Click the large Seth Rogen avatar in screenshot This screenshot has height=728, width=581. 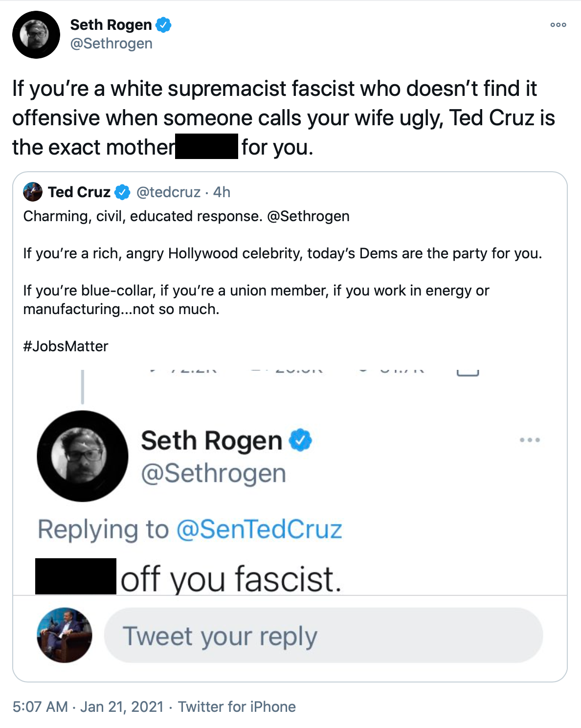[82, 456]
